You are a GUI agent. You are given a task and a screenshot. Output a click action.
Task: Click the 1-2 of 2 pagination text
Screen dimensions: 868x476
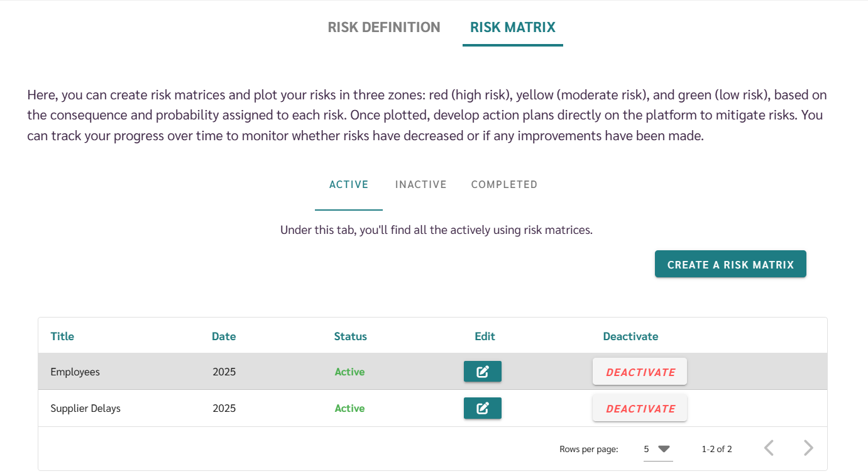(717, 449)
